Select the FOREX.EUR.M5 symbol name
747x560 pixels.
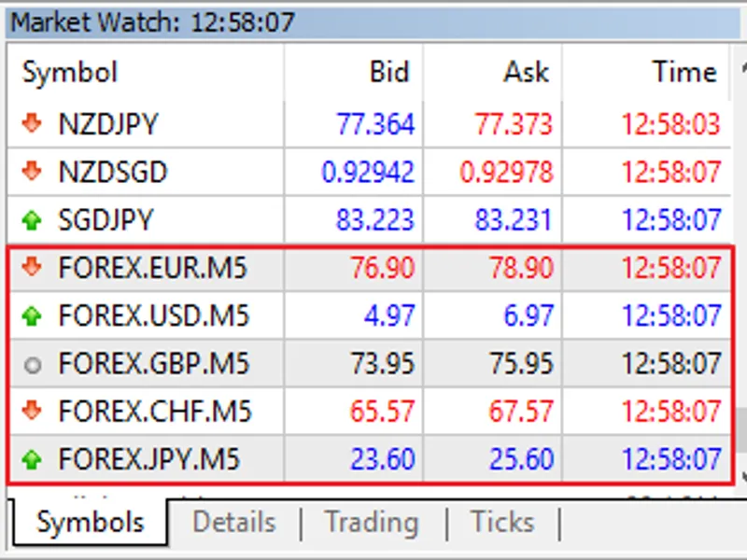152,267
